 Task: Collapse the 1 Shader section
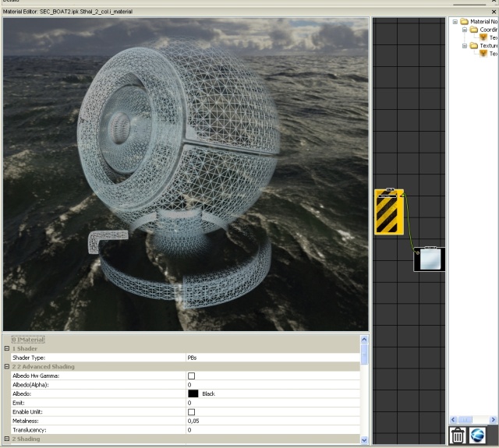7,348
